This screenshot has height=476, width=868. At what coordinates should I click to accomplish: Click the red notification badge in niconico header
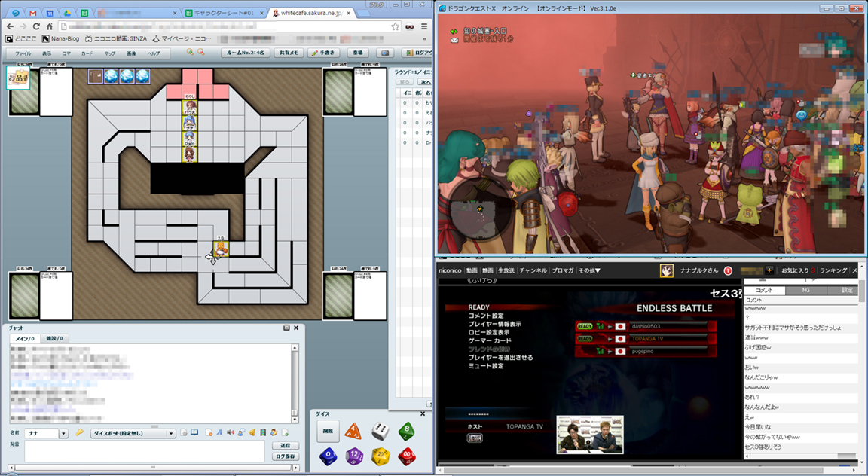(x=728, y=270)
